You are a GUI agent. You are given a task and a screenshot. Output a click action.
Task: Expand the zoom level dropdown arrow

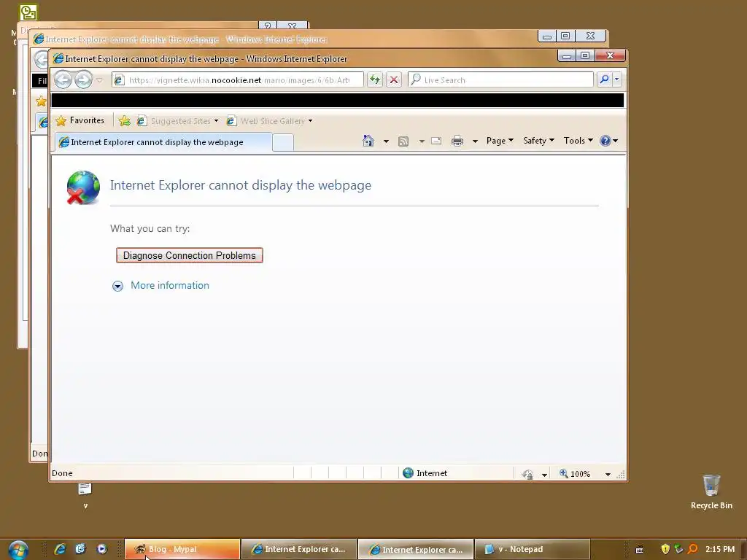point(608,474)
